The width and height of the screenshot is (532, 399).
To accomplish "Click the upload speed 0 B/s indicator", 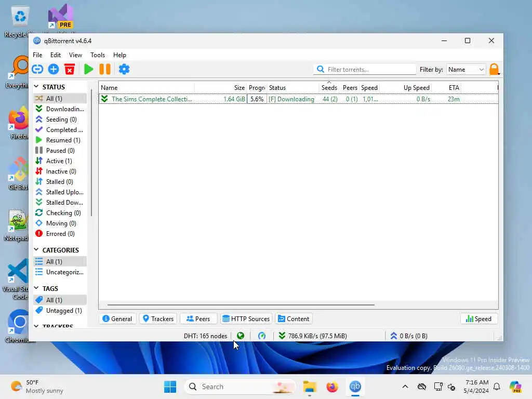I will point(408,336).
